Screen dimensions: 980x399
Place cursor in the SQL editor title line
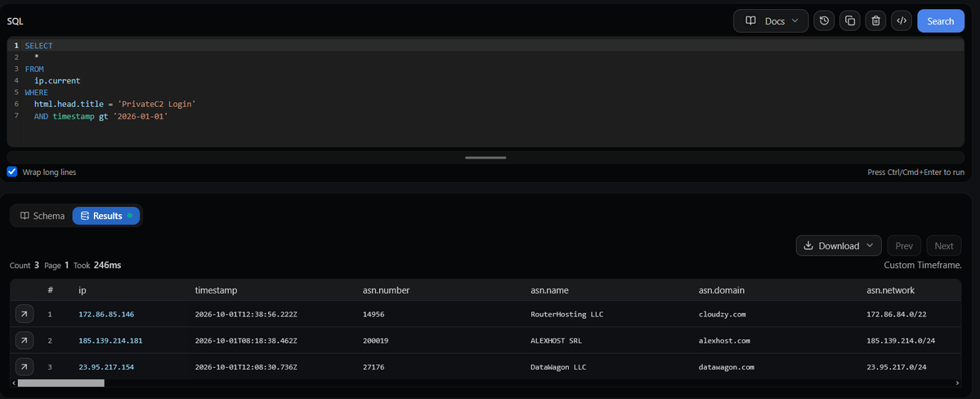click(115, 104)
